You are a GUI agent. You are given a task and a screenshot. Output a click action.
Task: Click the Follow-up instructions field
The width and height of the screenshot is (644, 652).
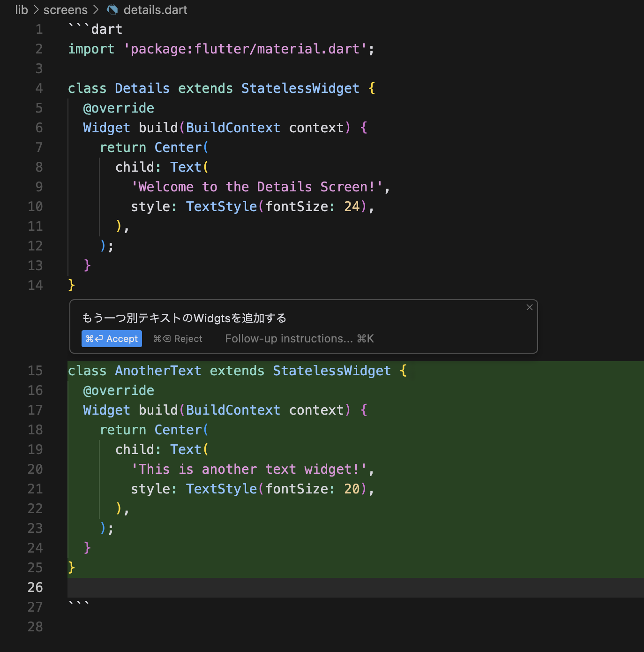(x=299, y=339)
